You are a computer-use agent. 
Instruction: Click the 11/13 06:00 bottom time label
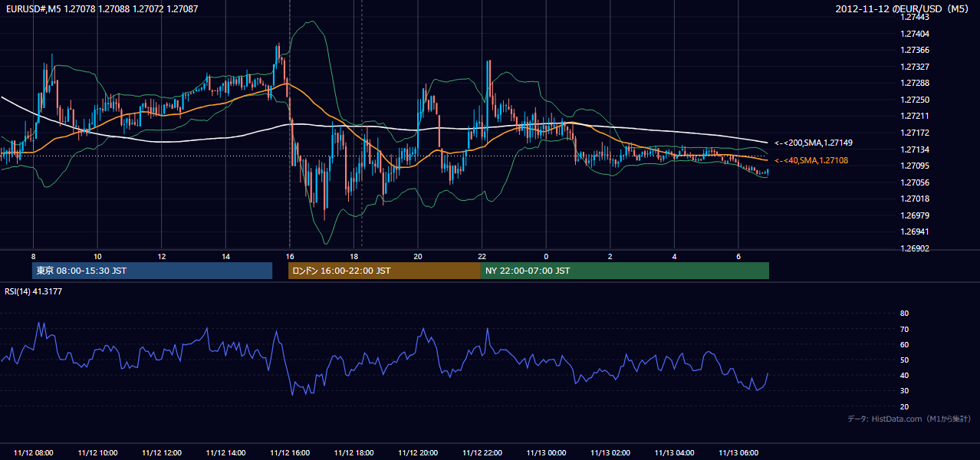pyautogui.click(x=738, y=453)
